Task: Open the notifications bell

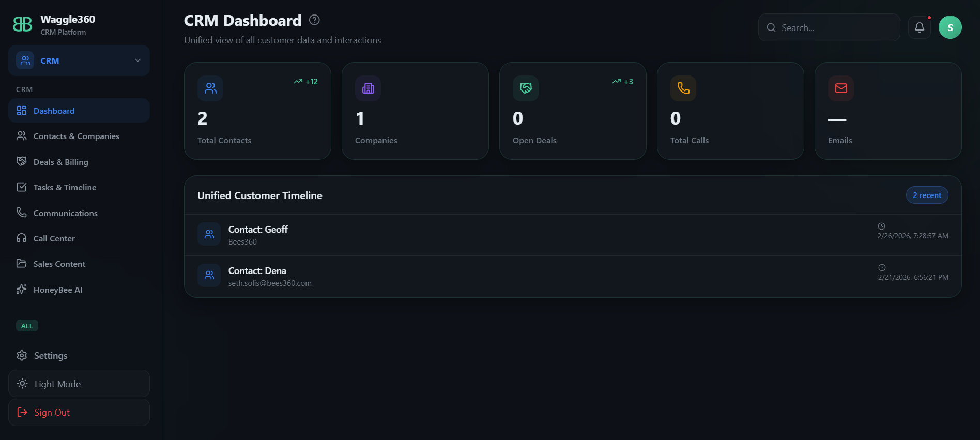Action: [x=920, y=27]
